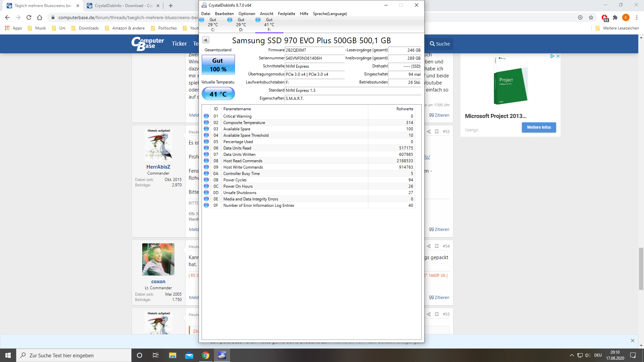Open File Explorer from the taskbar

point(172,355)
